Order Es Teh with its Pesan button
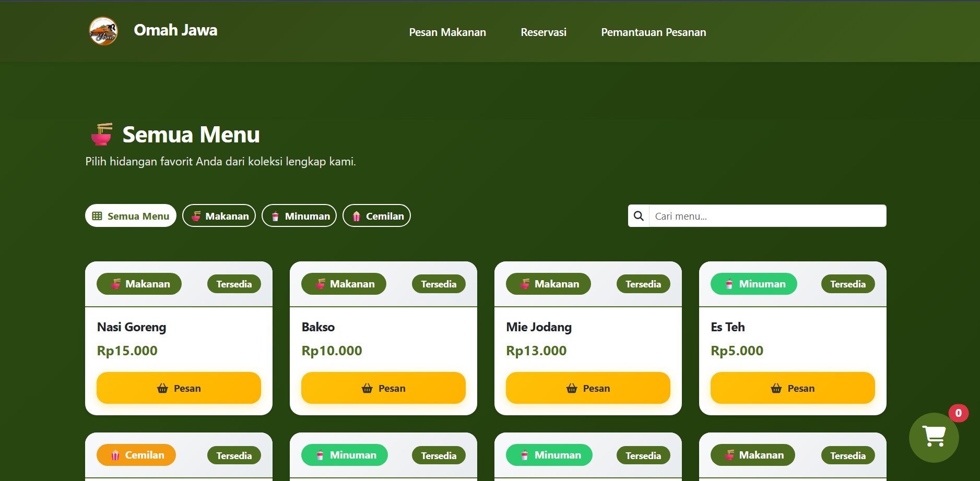 coord(793,388)
